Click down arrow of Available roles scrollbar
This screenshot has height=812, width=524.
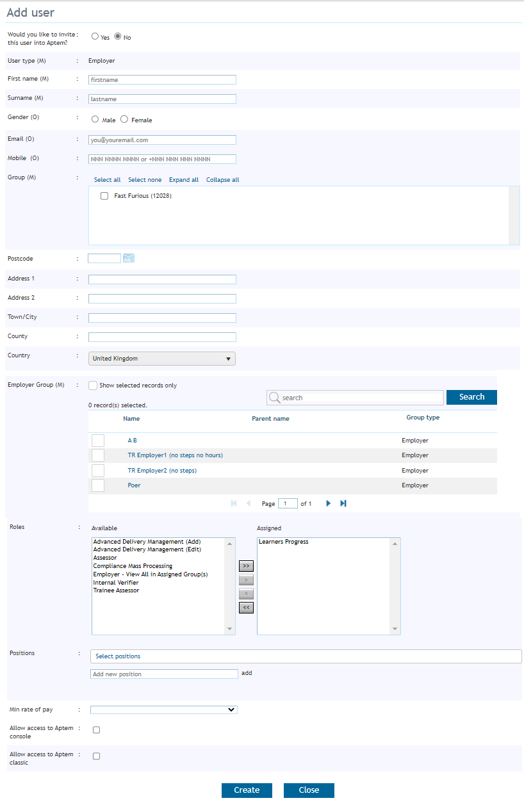pos(230,629)
